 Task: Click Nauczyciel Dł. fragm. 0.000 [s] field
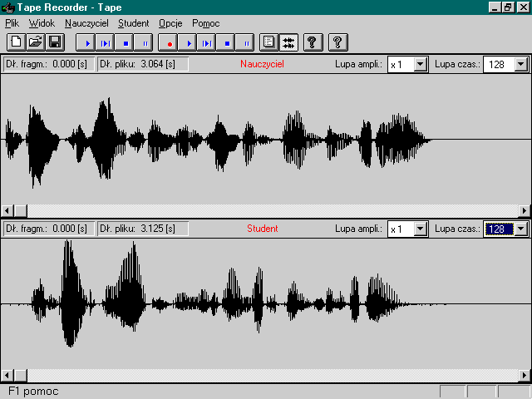[49, 64]
